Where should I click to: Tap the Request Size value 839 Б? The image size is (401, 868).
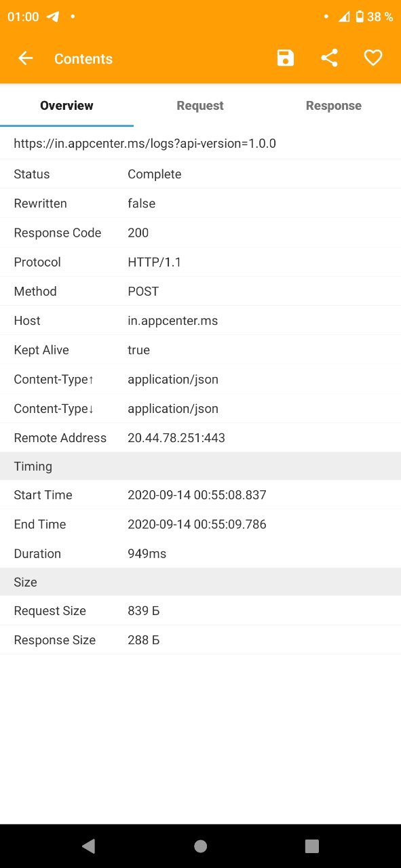pyautogui.click(x=144, y=611)
